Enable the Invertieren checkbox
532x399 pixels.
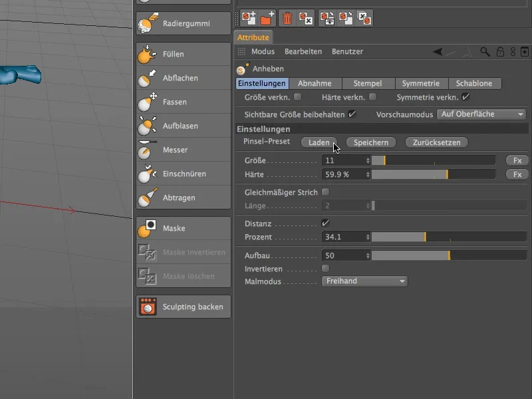point(325,269)
